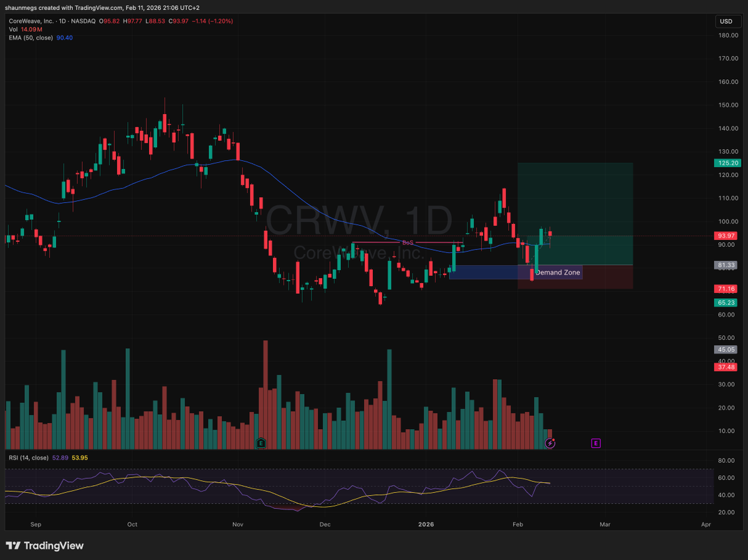The height and width of the screenshot is (560, 748).
Task: Click the Oct label on time axis
Action: point(132,526)
